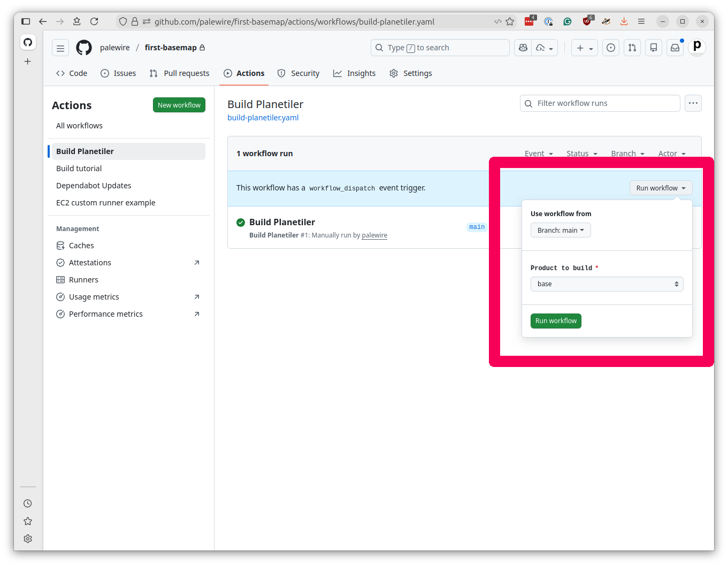Click the green success checkmark on the workflow run
Viewport: 728px width, 566px height.
click(x=241, y=222)
